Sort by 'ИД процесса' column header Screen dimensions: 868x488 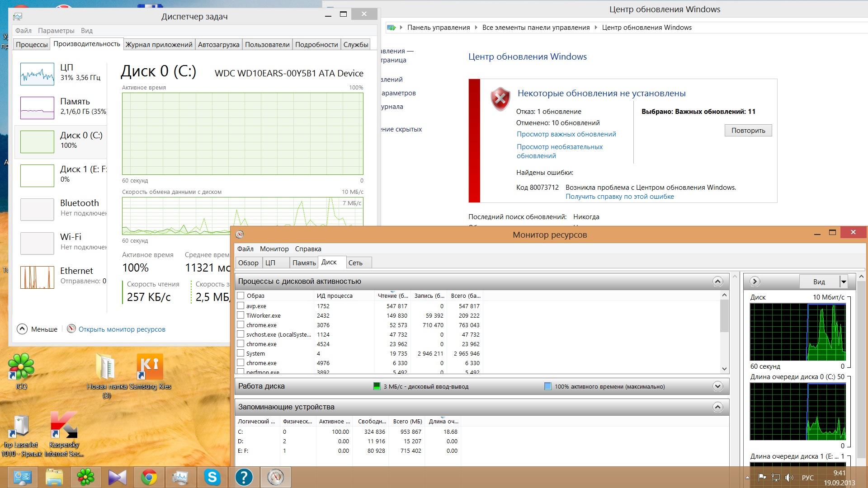tap(344, 296)
